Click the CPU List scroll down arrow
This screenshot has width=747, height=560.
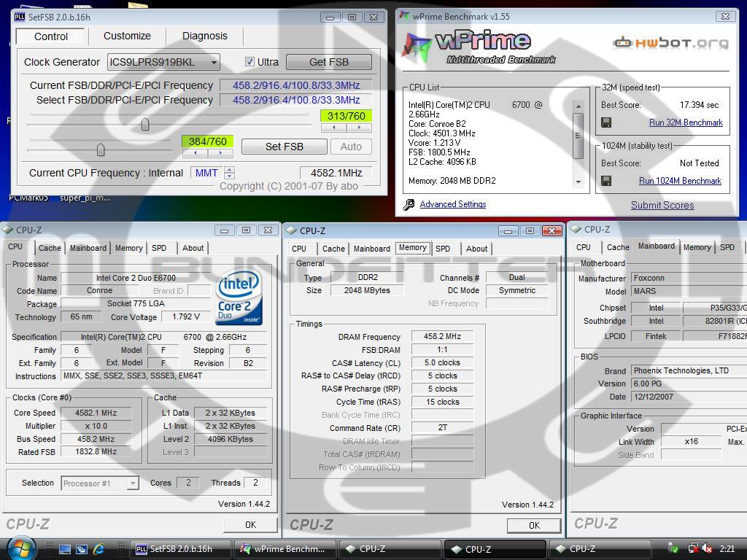578,182
